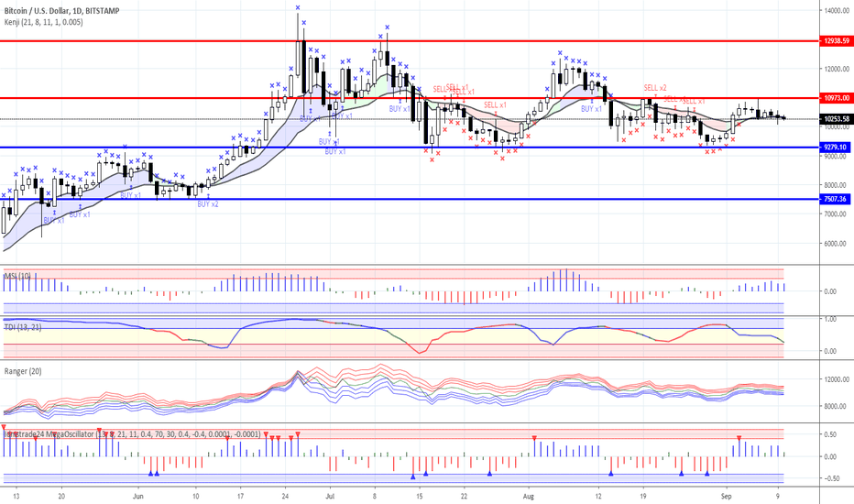Click the Aug label on the time axis
The image size is (854, 504).
(x=529, y=497)
